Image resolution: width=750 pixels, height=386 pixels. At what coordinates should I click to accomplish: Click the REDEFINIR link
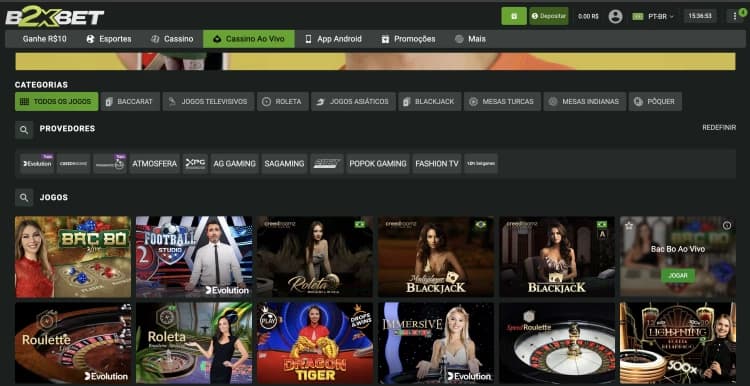pyautogui.click(x=719, y=128)
